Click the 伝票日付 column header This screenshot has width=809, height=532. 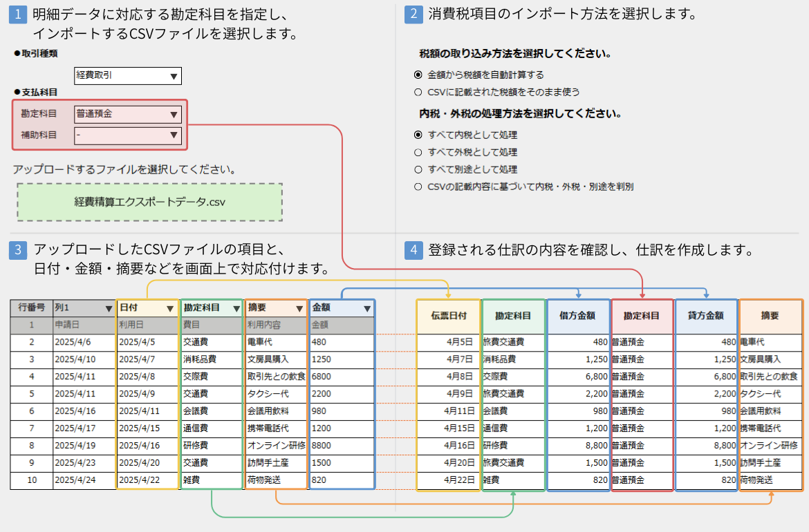coord(448,316)
